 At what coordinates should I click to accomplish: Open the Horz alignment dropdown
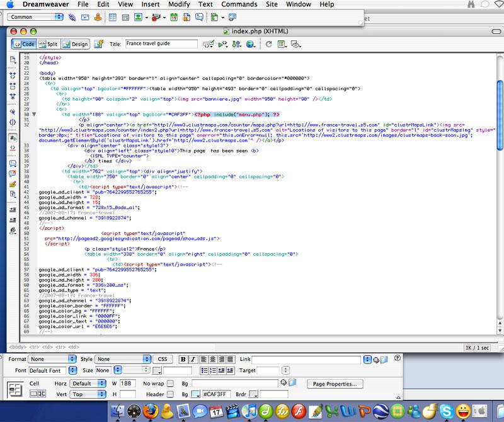[88, 384]
